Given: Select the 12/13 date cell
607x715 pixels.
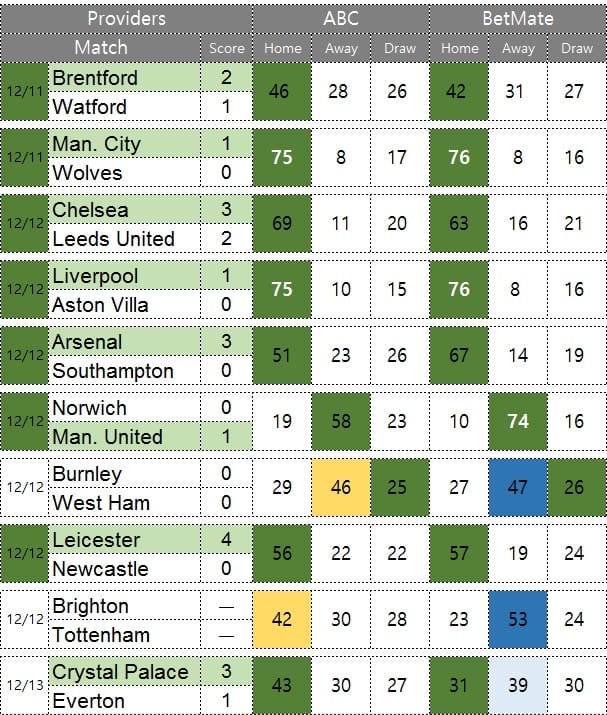Looking at the screenshot, I should point(25,685).
